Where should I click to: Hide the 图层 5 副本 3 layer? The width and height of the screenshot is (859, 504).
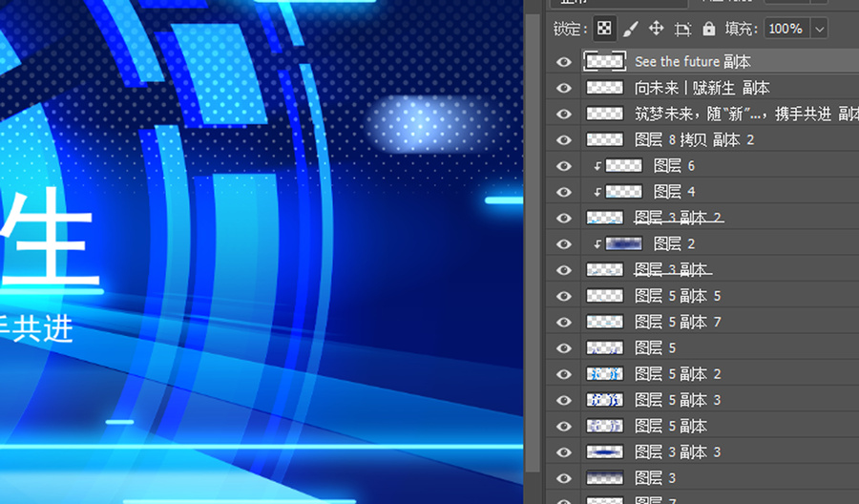coord(564,400)
